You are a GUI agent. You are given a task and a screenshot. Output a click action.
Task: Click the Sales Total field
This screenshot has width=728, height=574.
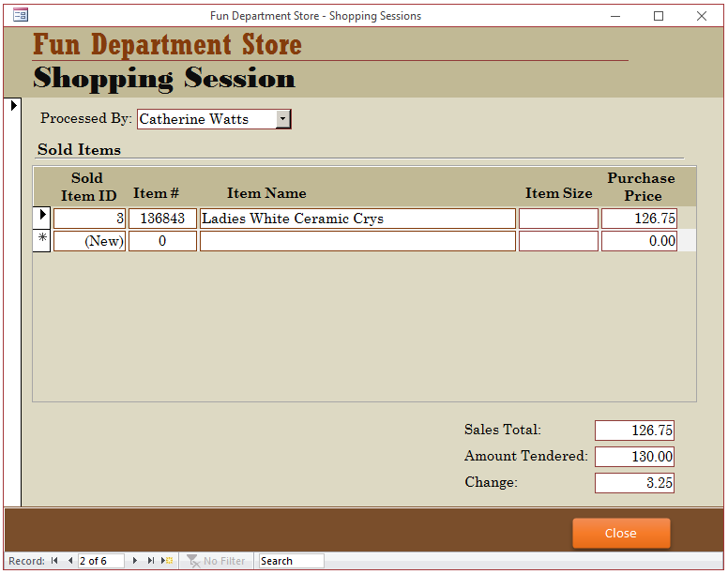pos(634,430)
